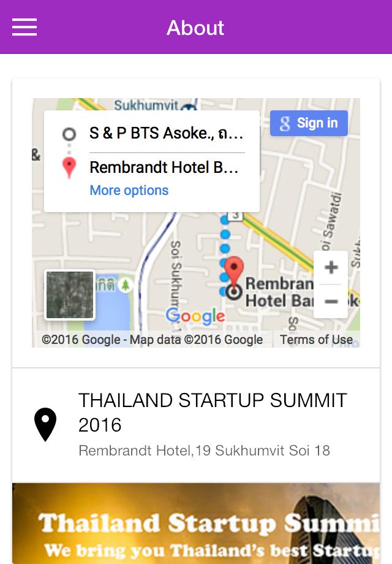392x564 pixels.
Task: Sign in to Google on map
Action: pyautogui.click(x=309, y=123)
